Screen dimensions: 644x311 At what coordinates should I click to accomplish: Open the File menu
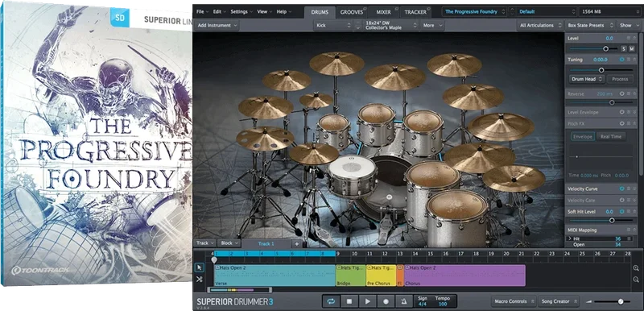coord(202,11)
